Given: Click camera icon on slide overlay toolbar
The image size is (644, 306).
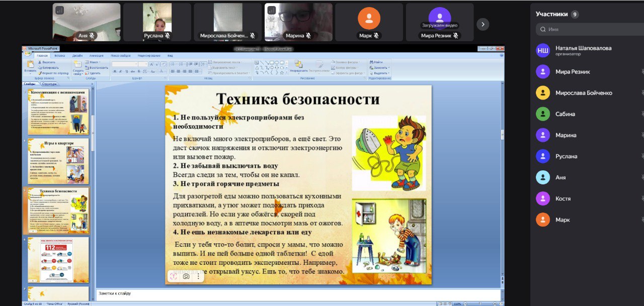Looking at the screenshot, I should 186,276.
